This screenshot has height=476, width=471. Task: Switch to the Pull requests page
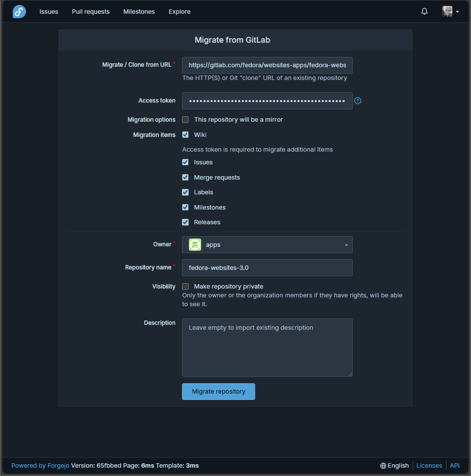[x=90, y=11]
